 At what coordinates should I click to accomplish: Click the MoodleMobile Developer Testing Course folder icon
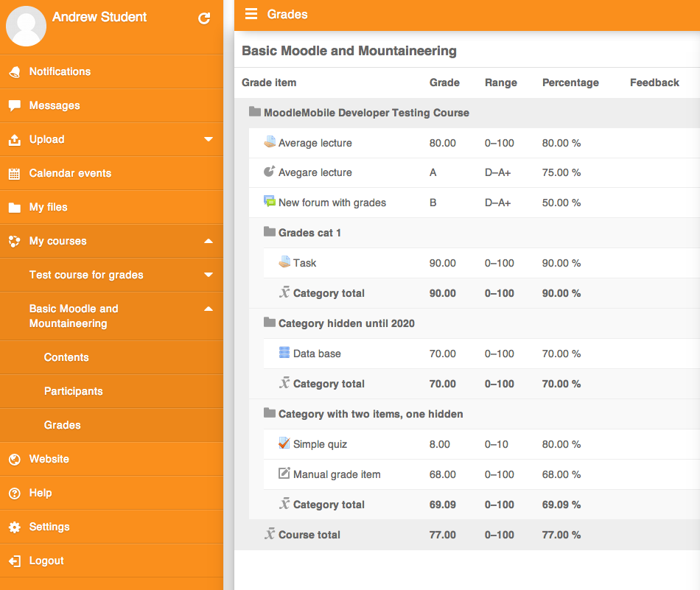255,111
